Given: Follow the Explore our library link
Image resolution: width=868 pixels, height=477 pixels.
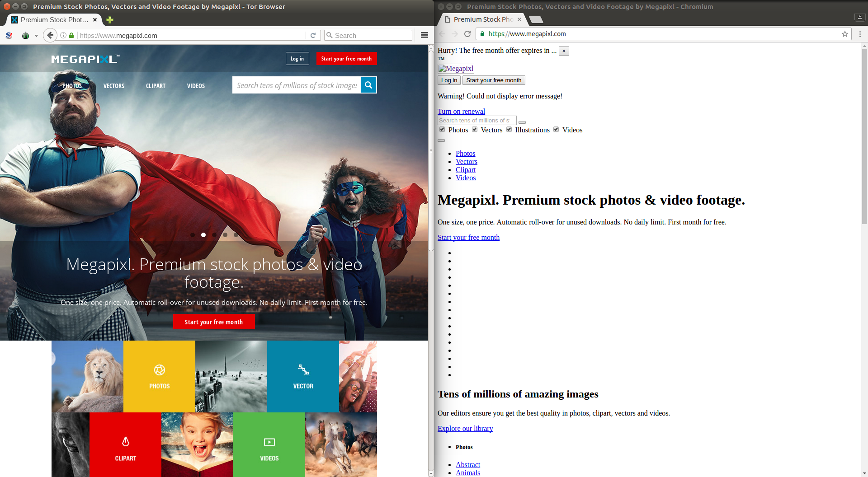Looking at the screenshot, I should [x=465, y=428].
